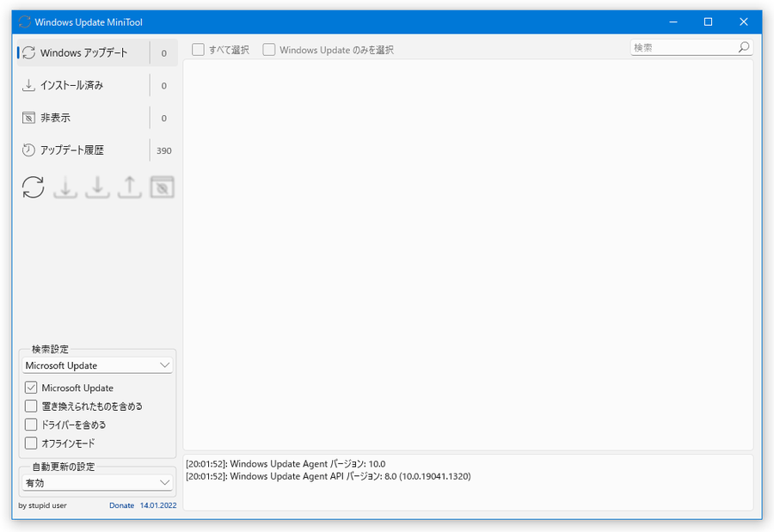
Task: Uncheck the Microsoft Update checkbox
Action: [31, 388]
